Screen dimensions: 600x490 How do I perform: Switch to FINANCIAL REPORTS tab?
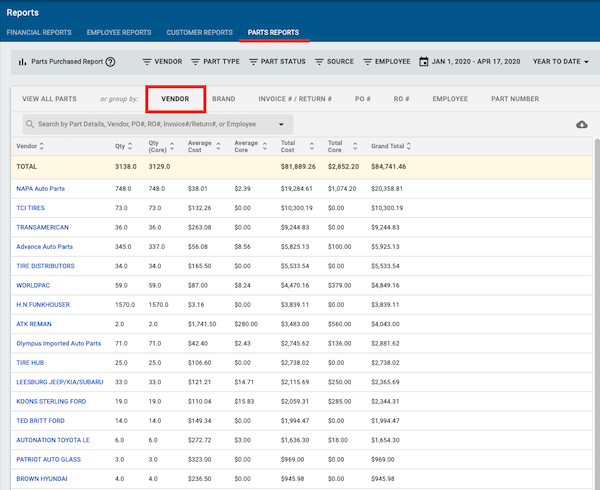pos(39,33)
